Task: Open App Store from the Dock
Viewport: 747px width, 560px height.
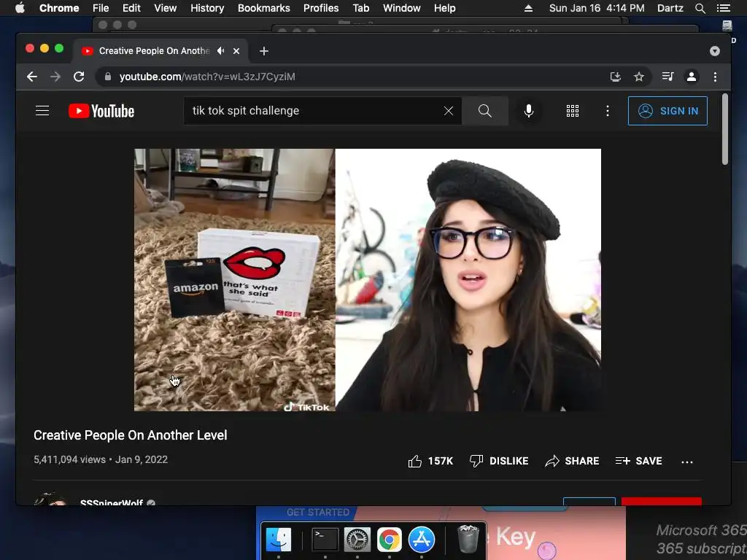Action: (421, 540)
